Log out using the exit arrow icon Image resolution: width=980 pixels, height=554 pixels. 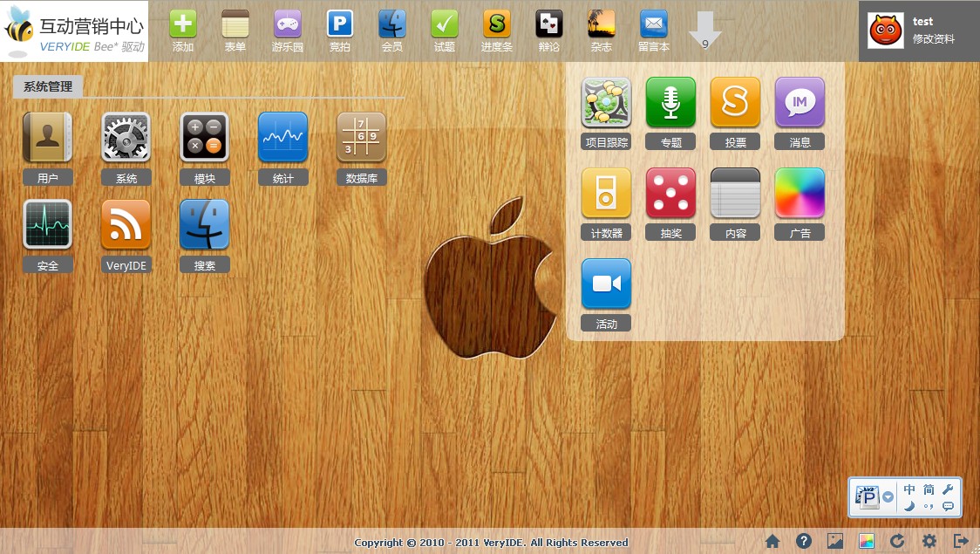point(961,541)
